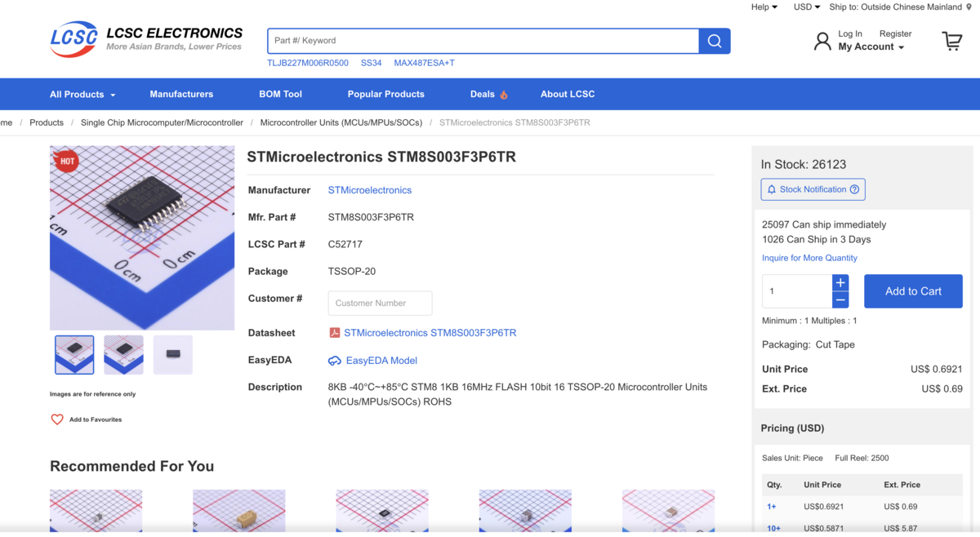Screen dimensions: 980x537
Task: Open Manufacturers in the navigation bar
Action: (181, 95)
